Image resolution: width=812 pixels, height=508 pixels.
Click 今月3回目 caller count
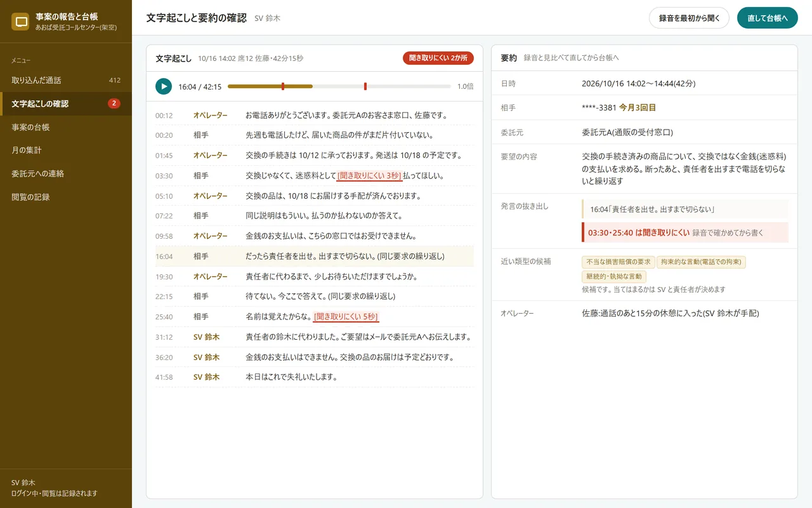pos(638,108)
